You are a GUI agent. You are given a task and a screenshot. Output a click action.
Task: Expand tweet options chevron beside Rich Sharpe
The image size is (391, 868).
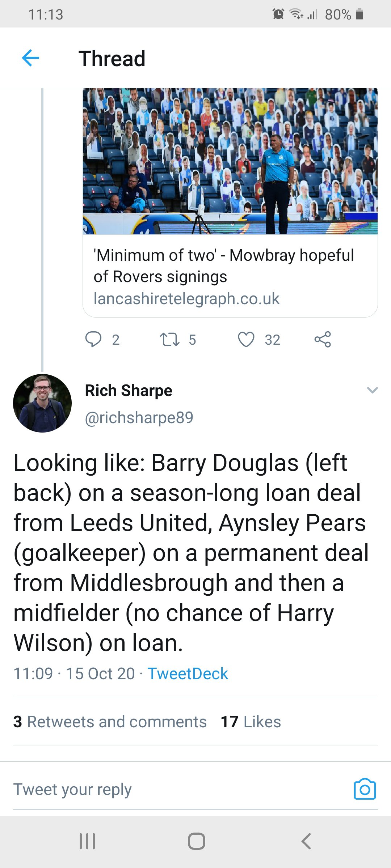pos(372,390)
